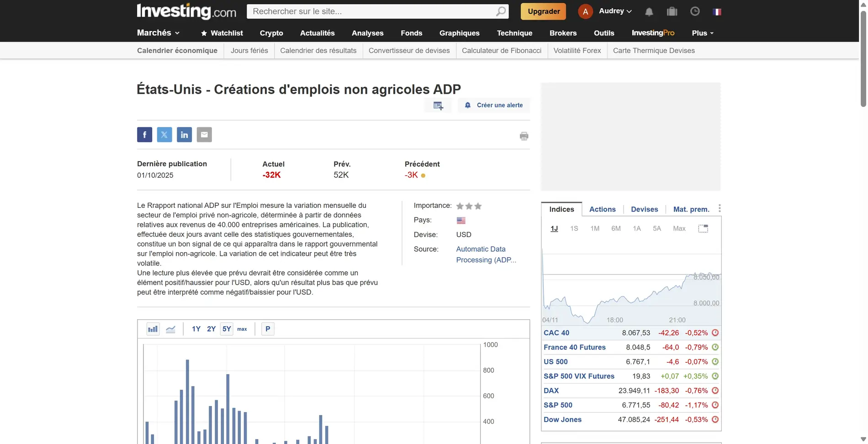This screenshot has width=868, height=444.
Task: Share the article on Twitter
Action: click(164, 134)
